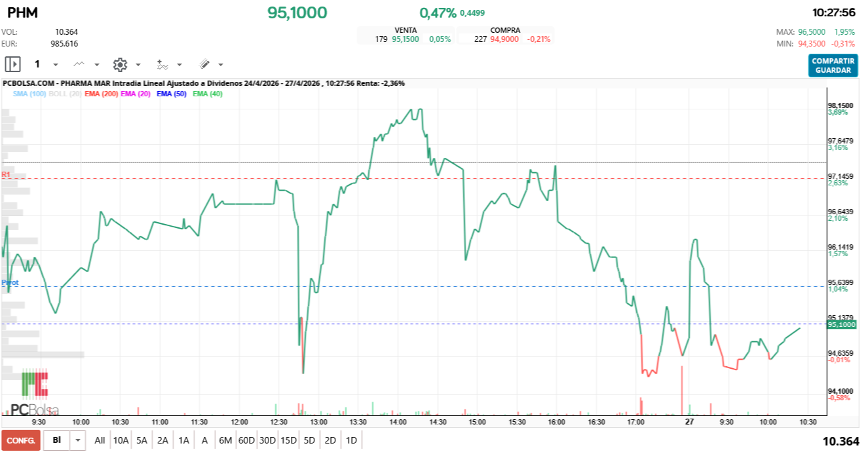Screen dimensions: 868x454
Task: Expand the drawing tools dropdown arrow
Action: tap(221, 65)
